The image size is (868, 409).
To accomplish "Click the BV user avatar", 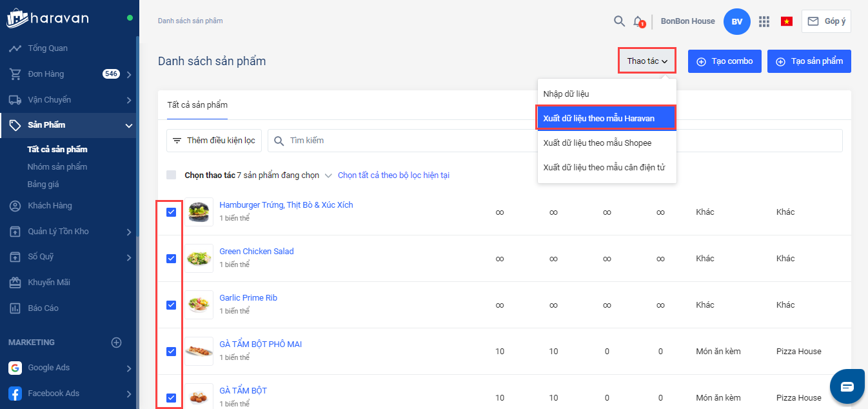I will (737, 21).
